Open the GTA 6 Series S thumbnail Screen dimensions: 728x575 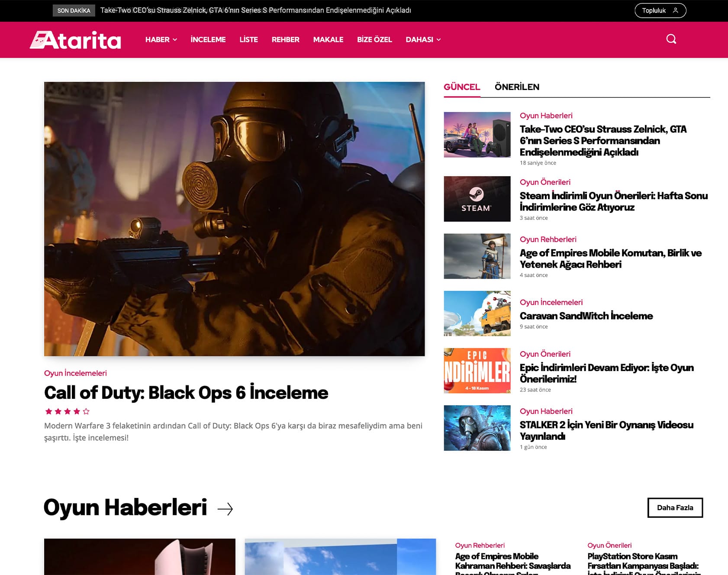477,135
